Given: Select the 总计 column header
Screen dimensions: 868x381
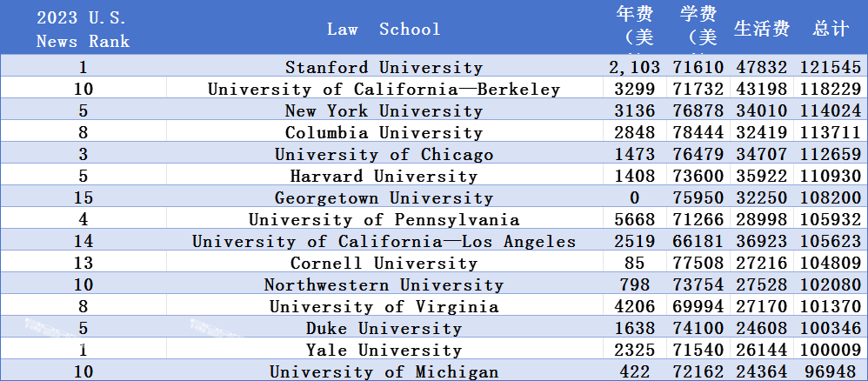Looking at the screenshot, I should [x=831, y=29].
